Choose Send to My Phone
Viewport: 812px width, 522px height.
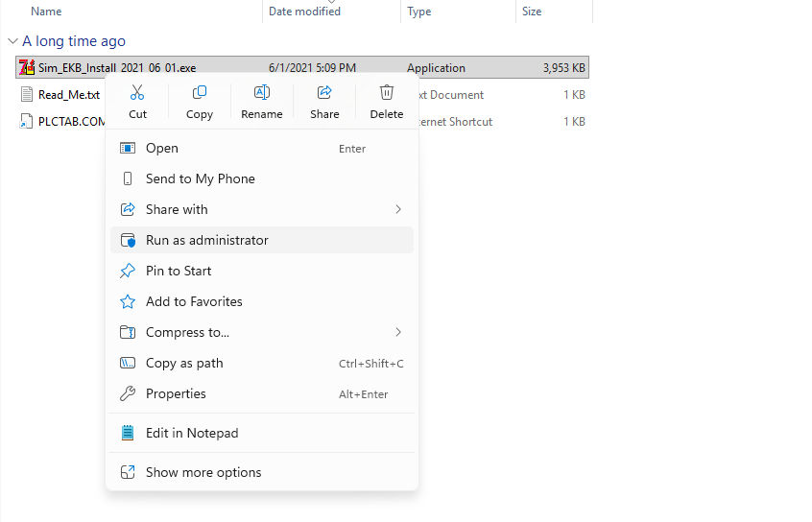pos(200,178)
